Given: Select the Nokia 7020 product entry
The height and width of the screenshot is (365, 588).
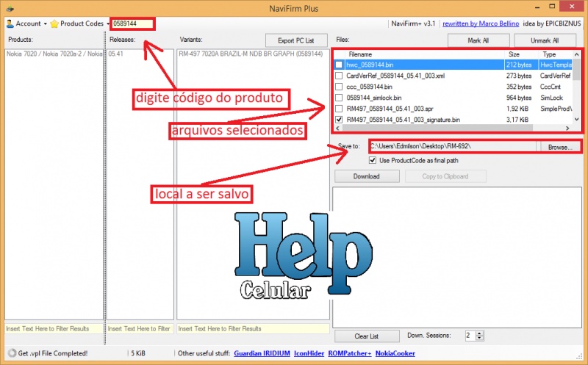Looking at the screenshot, I should pos(54,54).
